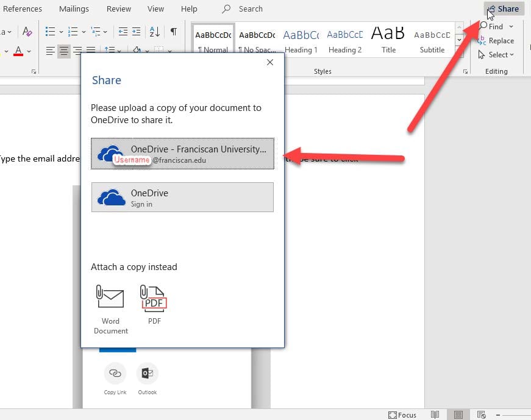Switch to the View tab

click(x=155, y=9)
